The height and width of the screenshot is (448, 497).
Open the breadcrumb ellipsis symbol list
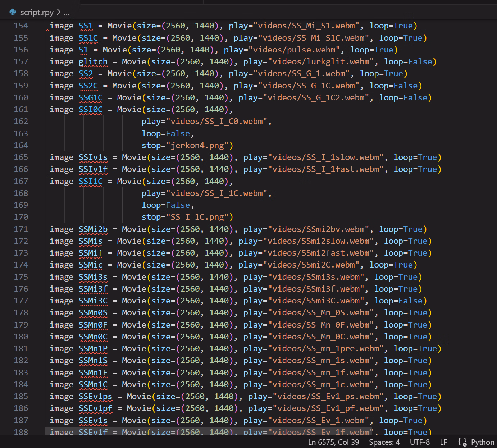67,13
